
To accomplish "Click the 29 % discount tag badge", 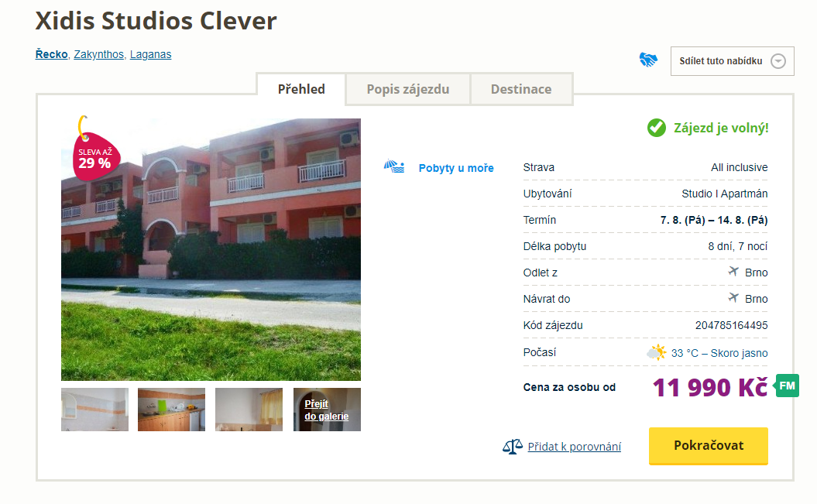I will click(95, 156).
